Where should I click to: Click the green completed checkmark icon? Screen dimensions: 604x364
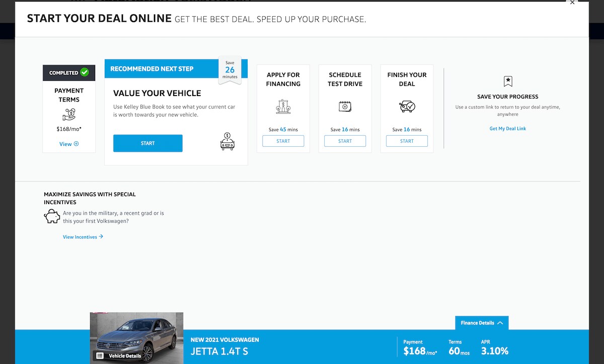click(x=85, y=72)
